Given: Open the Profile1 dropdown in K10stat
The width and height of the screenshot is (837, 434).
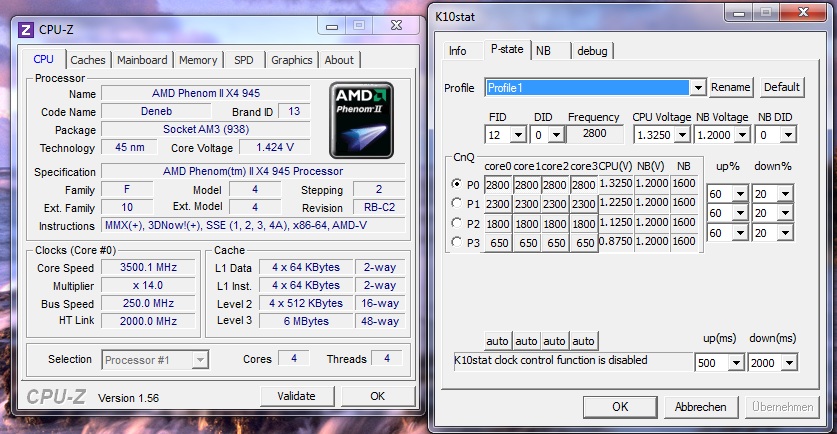Looking at the screenshot, I should tap(697, 88).
